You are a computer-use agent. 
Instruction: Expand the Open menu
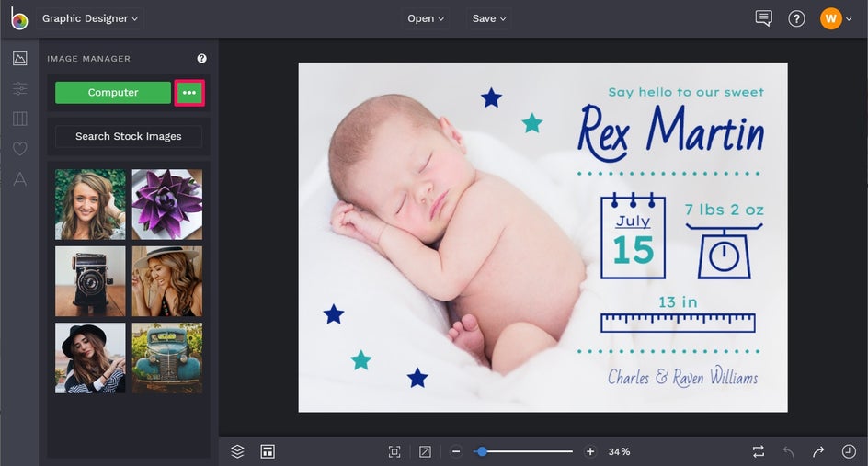[x=426, y=18]
